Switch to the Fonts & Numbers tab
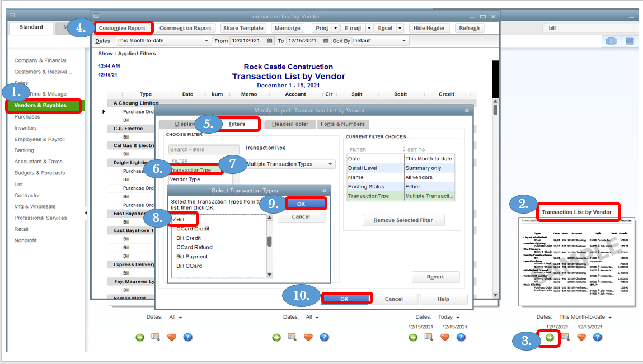The height and width of the screenshot is (364, 643). tap(343, 124)
